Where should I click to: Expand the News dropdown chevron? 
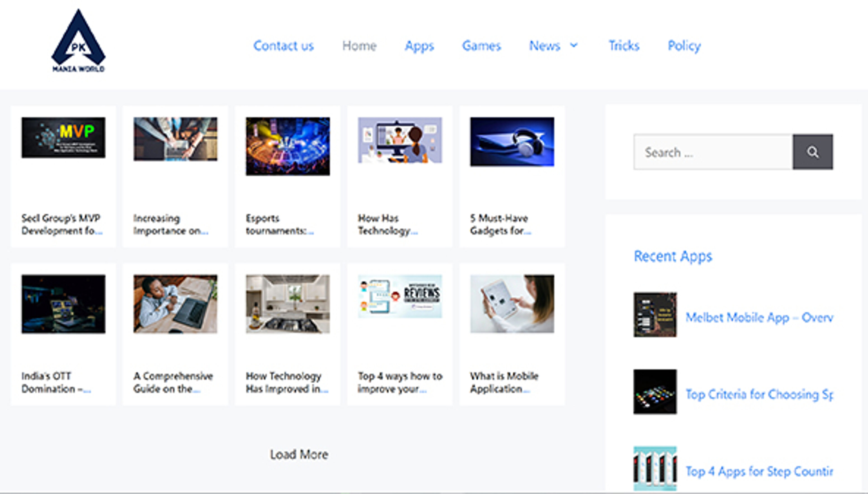tap(574, 45)
